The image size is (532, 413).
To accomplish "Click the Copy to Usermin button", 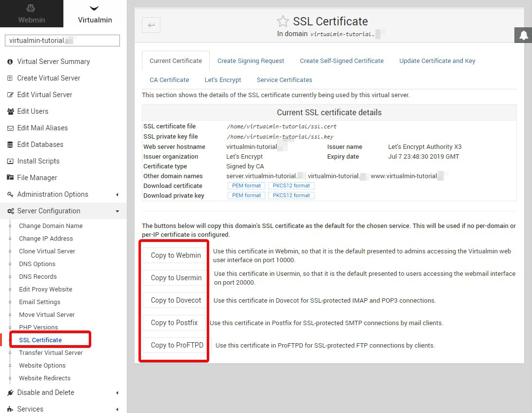I will point(176,278).
